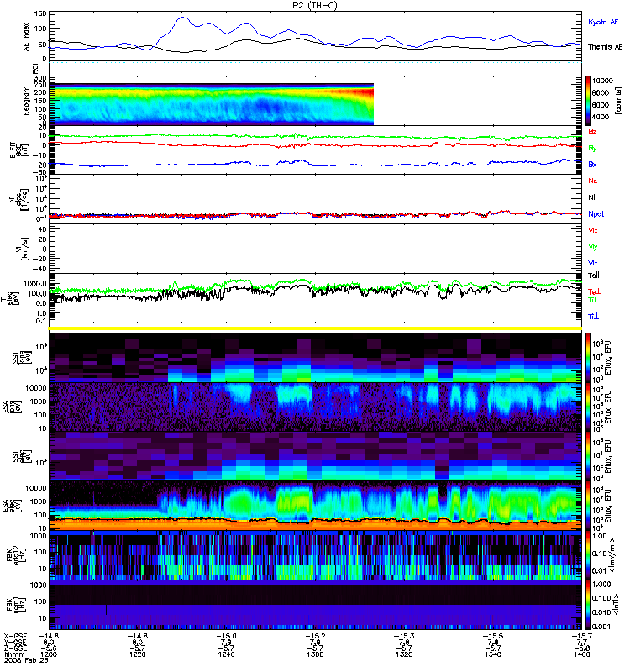Click the FBK edc12 spectrogram panel
Image resolution: width=630 pixels, height=672 pixels.
point(316,555)
